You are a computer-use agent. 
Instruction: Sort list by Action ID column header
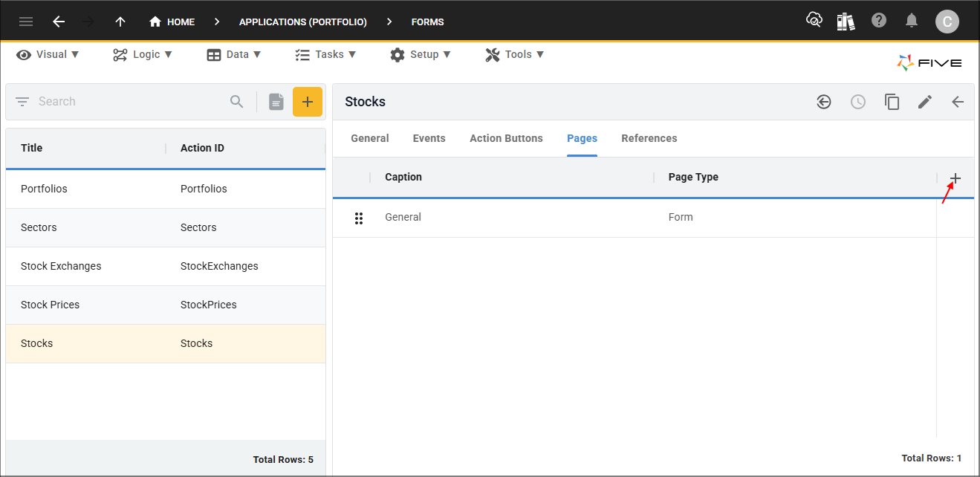tap(202, 148)
